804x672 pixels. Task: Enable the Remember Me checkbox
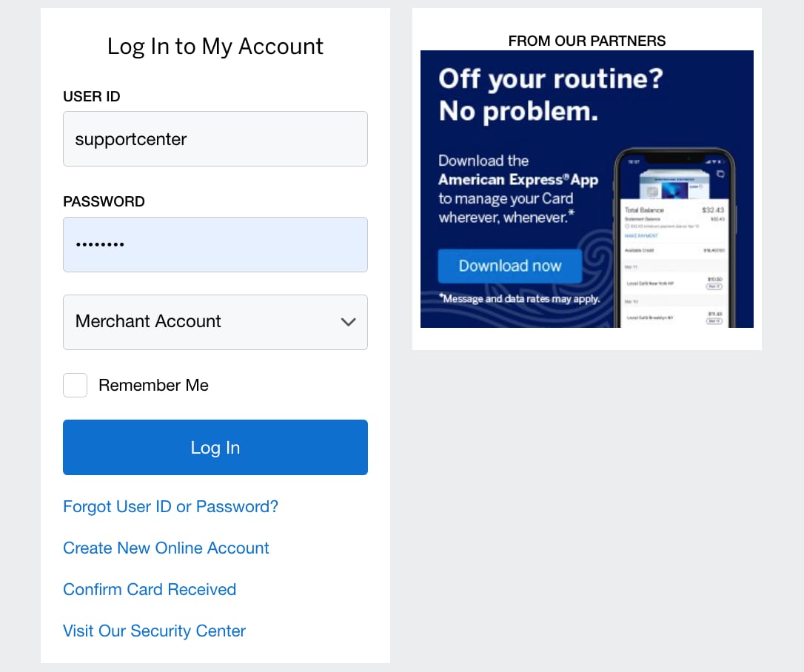76,385
